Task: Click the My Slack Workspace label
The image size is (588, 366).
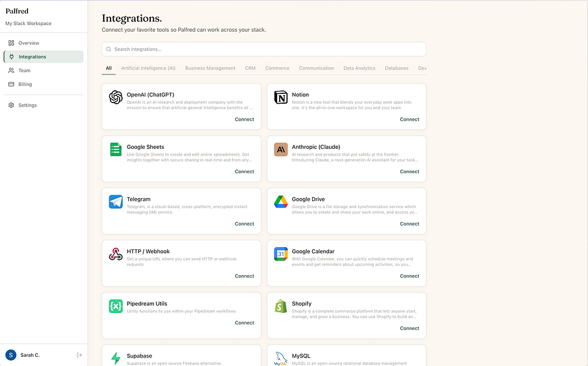Action: coord(29,23)
